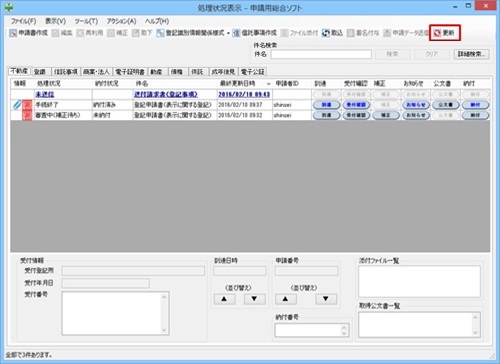This screenshot has width=500, height=364.
Task: Switch to the 動産 tab
Action: click(156, 72)
